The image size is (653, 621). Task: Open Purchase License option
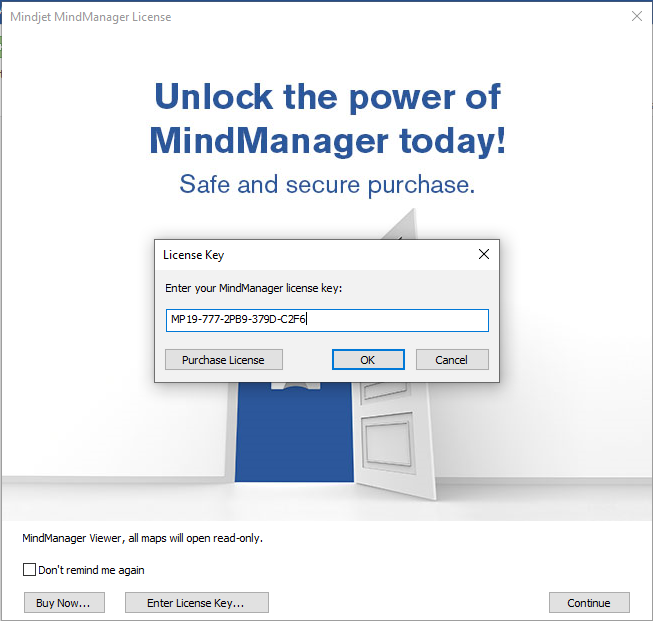pos(224,359)
